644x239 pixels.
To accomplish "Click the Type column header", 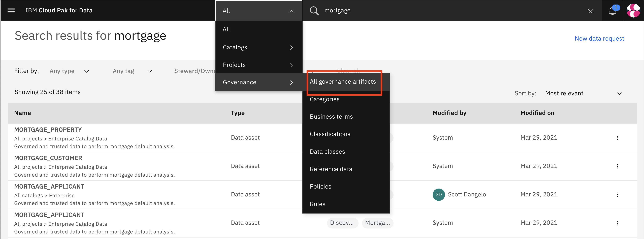I will pyautogui.click(x=238, y=113).
